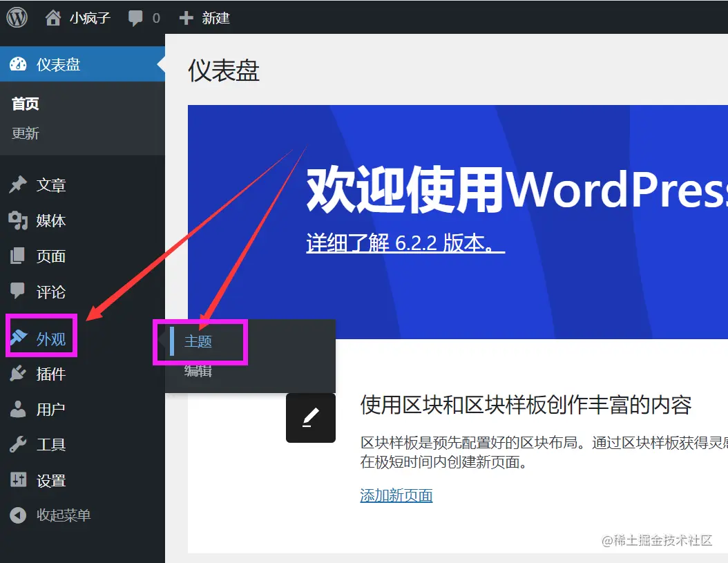Click the WordPress logo icon
Viewport: 728px width, 563px height.
(x=17, y=18)
